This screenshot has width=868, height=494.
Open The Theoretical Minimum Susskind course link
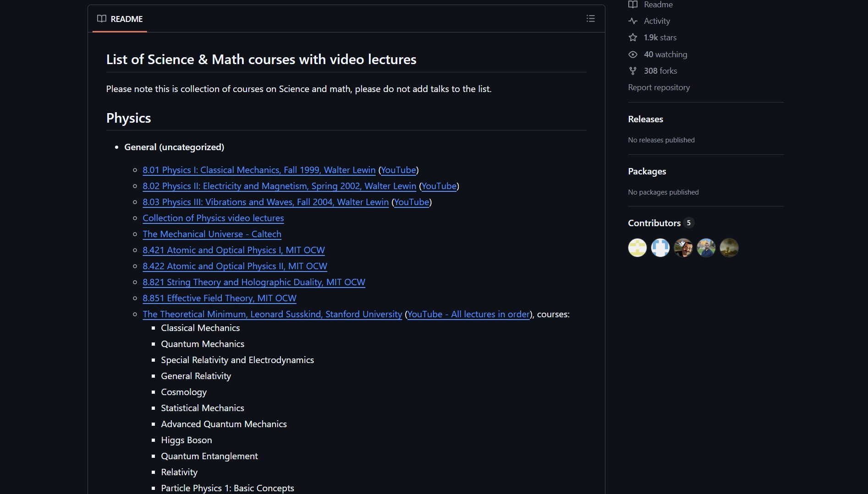point(272,315)
